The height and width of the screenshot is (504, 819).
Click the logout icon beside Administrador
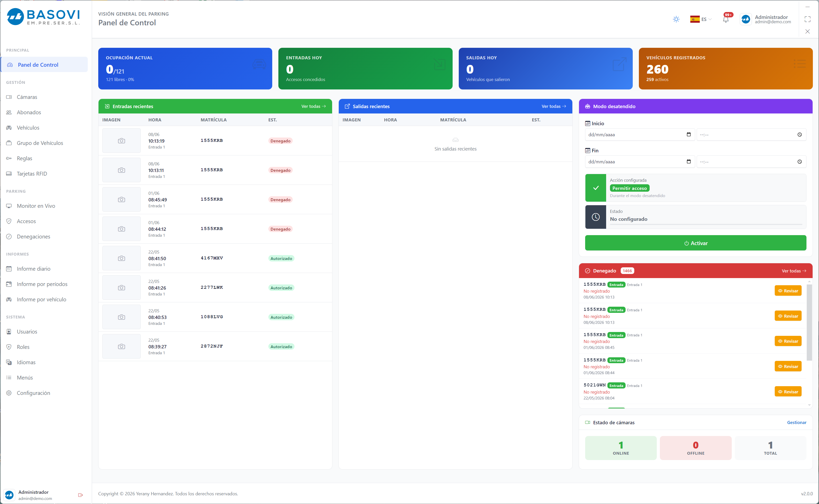click(80, 495)
